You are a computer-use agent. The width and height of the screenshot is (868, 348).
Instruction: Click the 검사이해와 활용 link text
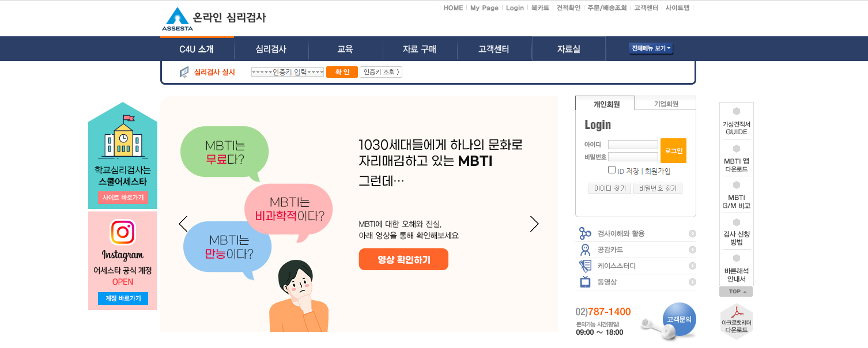621,233
